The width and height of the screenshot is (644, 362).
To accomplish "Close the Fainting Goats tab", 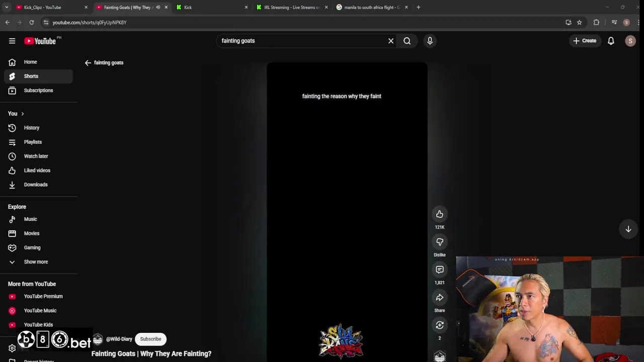I will [166, 8].
